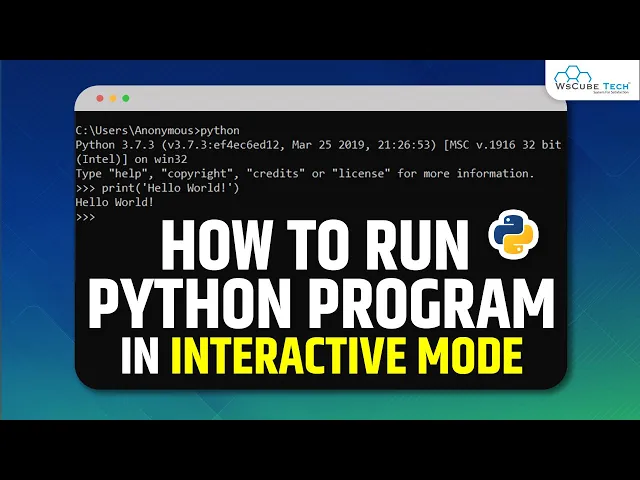
Task: Click the 'Hello World!' output line
Action: coord(115,202)
